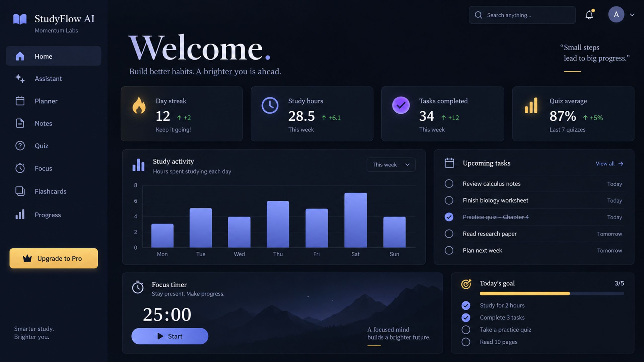
Task: Expand the account menu chevron
Action: 632,15
